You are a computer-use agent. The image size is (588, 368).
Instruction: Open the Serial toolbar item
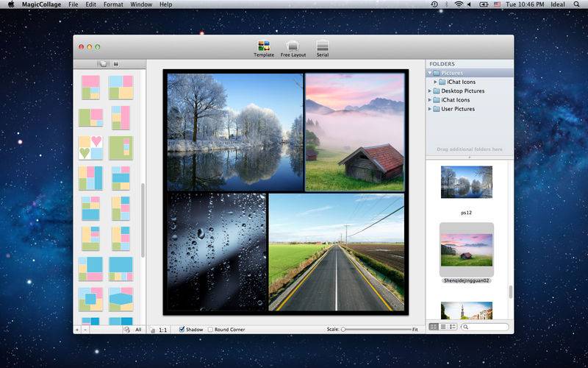pos(323,49)
